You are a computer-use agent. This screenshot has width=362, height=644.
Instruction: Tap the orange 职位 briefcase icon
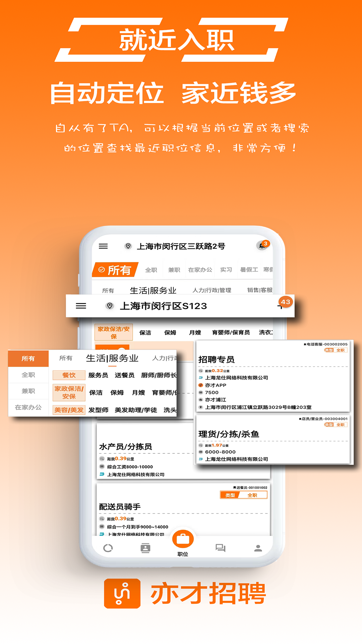coord(183,539)
